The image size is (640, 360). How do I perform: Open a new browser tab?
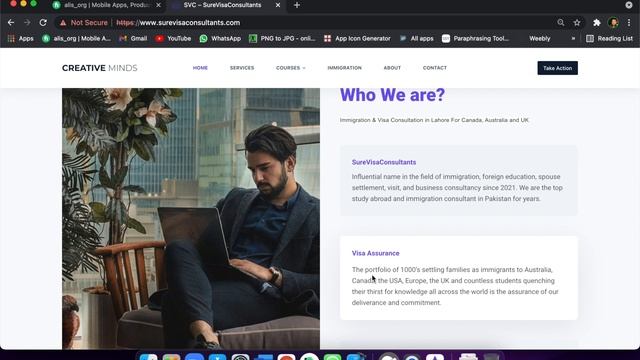click(297, 5)
